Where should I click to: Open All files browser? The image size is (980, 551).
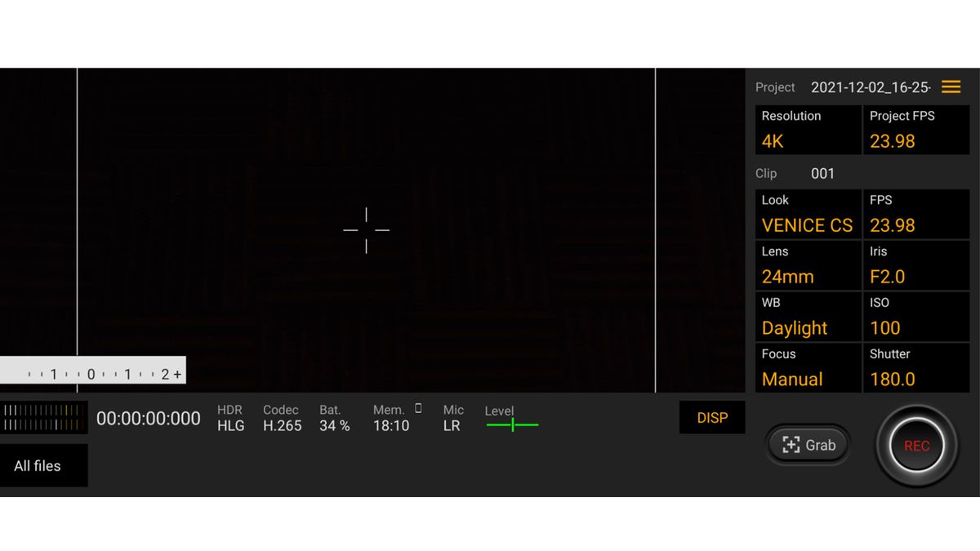[x=43, y=466]
